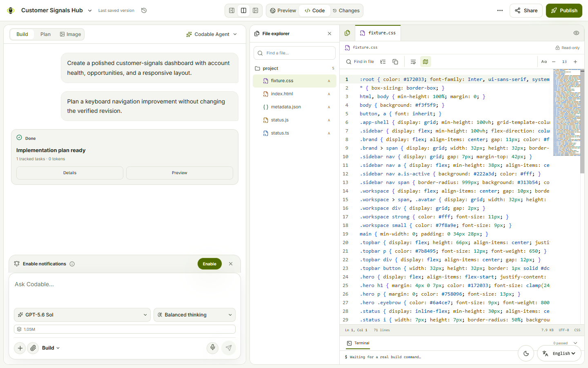Select the fixture.css editor tab
The width and height of the screenshot is (588, 368).
point(378,33)
